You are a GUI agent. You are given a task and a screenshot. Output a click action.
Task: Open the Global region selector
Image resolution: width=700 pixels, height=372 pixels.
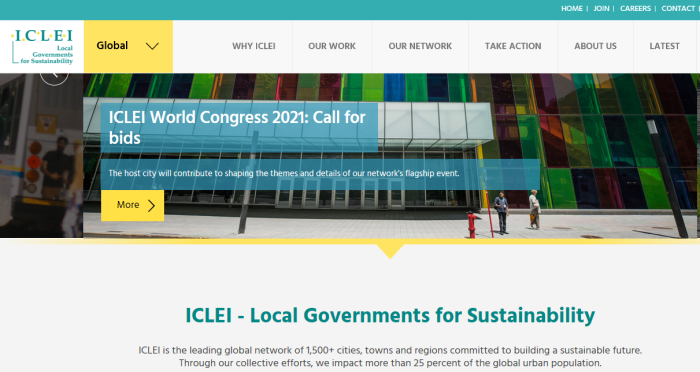(128, 46)
